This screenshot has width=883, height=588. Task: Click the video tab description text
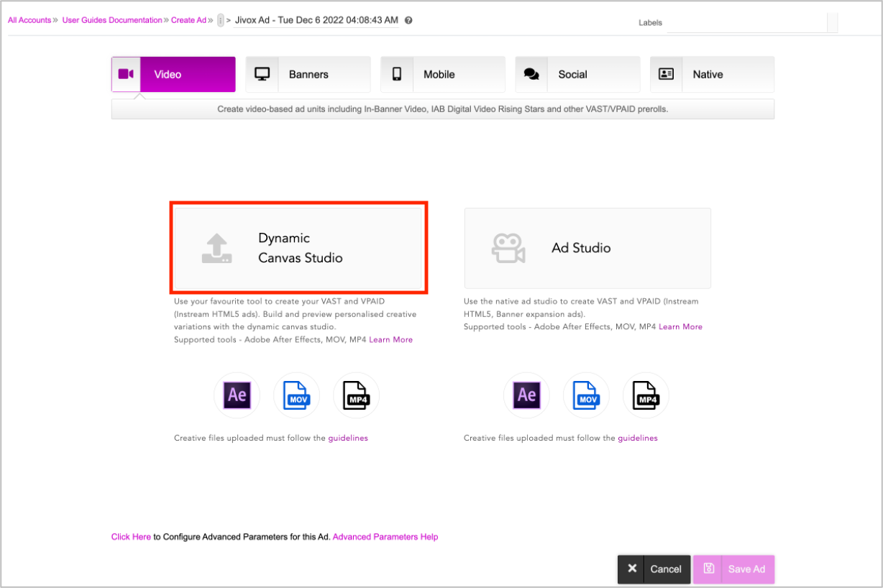point(443,109)
